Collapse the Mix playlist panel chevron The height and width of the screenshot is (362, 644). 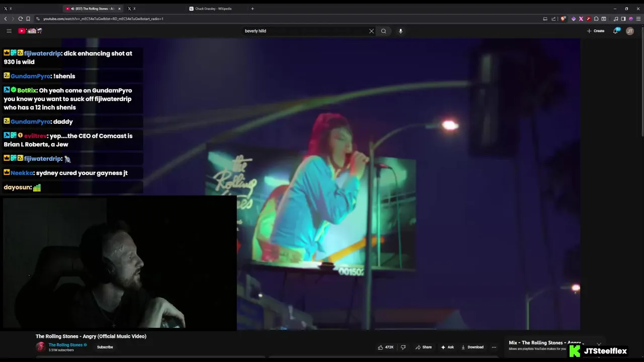[599, 344]
